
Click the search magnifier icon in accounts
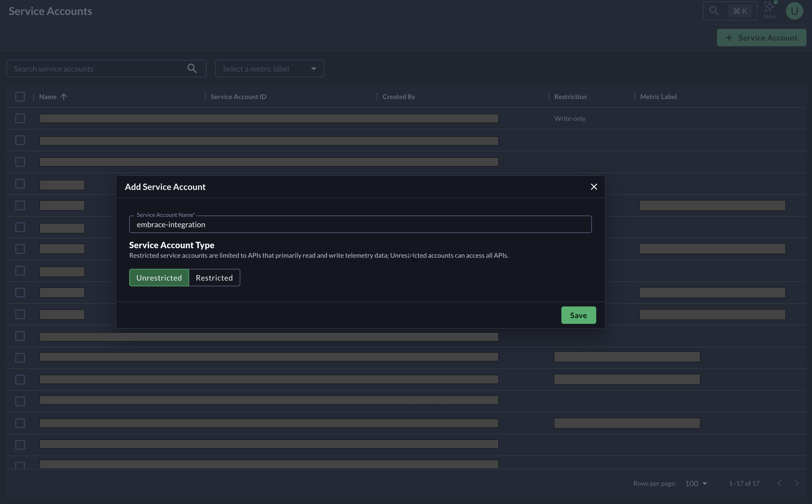193,69
